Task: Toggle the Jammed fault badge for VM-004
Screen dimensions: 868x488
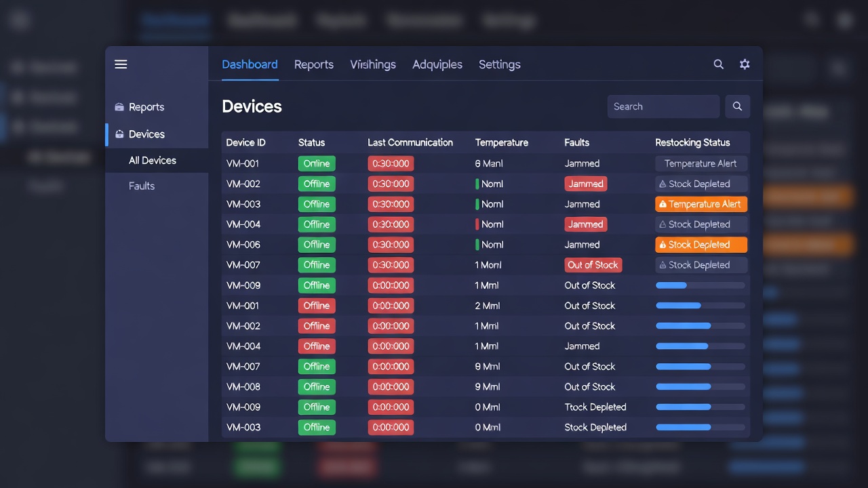Action: pyautogui.click(x=585, y=224)
